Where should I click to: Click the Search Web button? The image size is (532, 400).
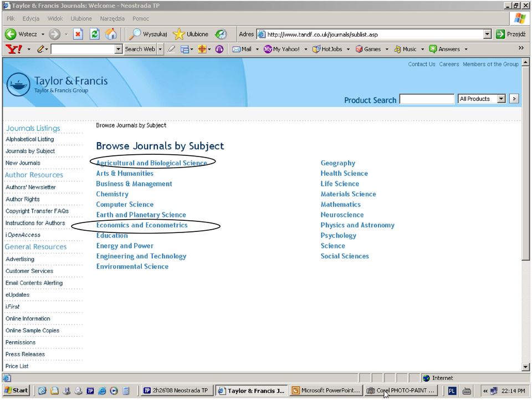tap(140, 49)
